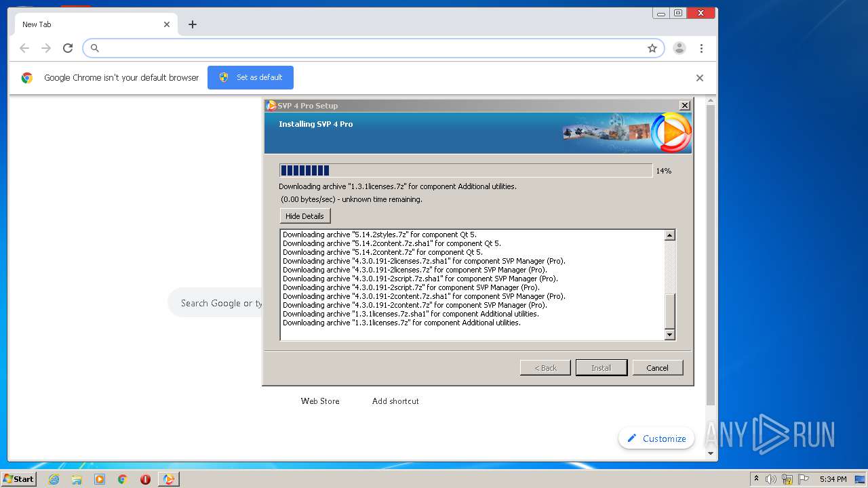
Task: Select log line "4.3.0.191-2licenses.7z.sha1"
Action: 424,261
